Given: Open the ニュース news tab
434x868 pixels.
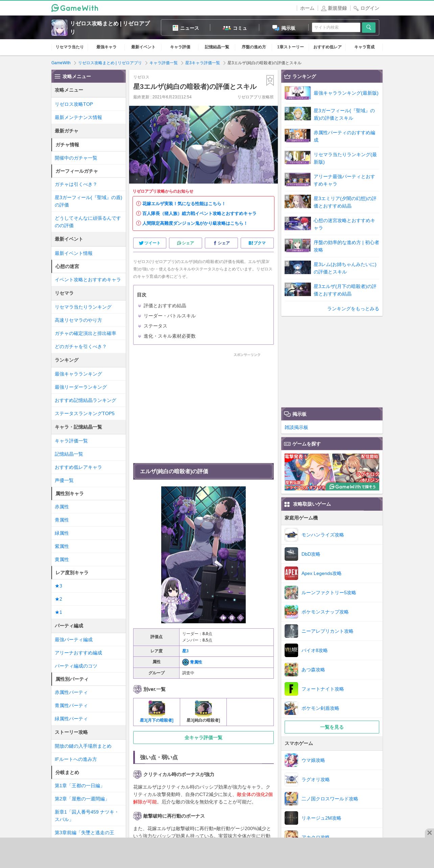Looking at the screenshot, I should (186, 28).
